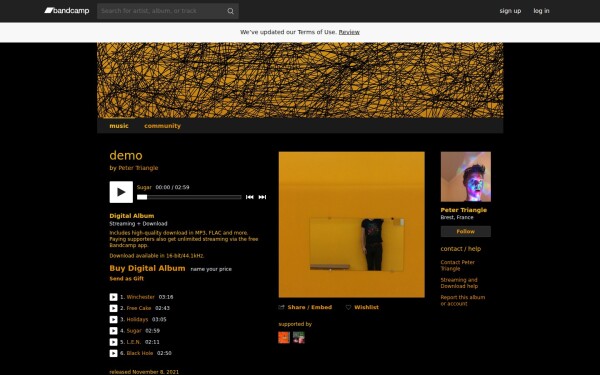This screenshot has height=375, width=600.
Task: Click the playback progress bar
Action: [189, 197]
